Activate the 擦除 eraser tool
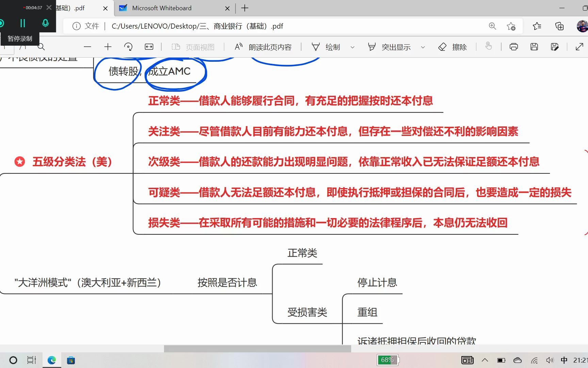This screenshot has height=368, width=588. [x=452, y=47]
